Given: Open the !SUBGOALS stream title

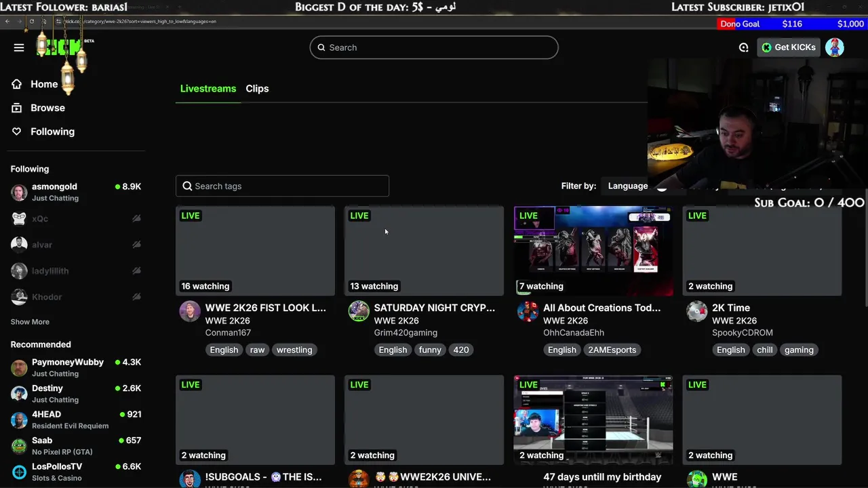Looking at the screenshot, I should (263, 477).
